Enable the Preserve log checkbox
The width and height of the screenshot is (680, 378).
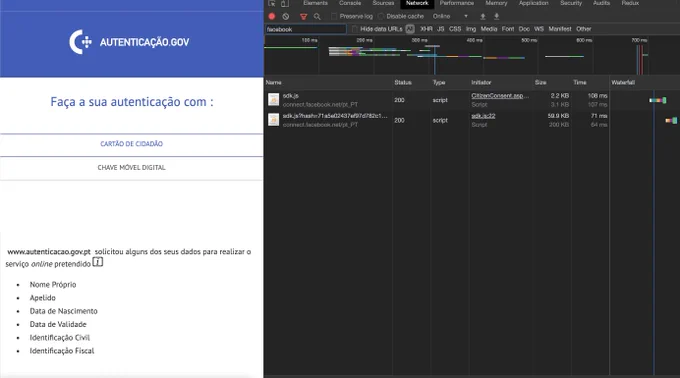click(x=334, y=16)
